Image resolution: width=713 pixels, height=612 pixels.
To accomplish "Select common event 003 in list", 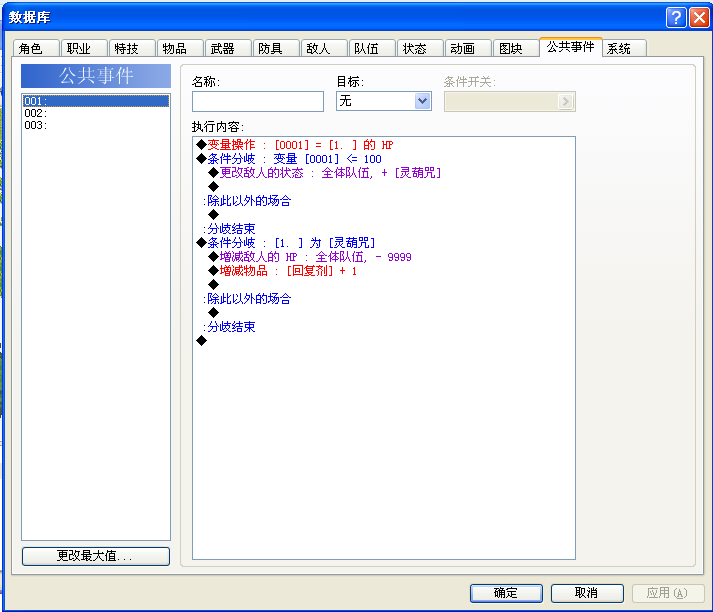I will click(x=96, y=125).
